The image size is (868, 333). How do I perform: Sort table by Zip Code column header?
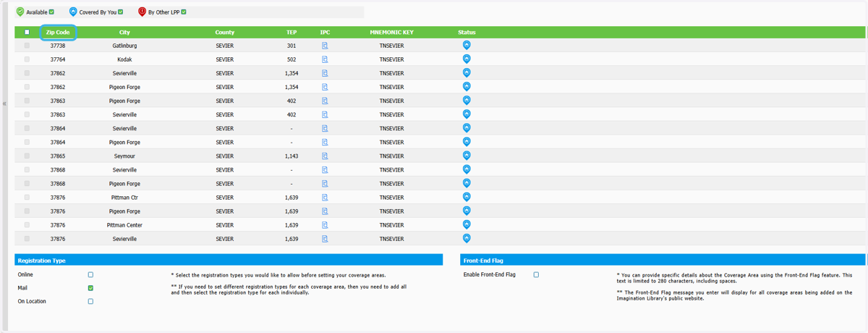pos(58,33)
